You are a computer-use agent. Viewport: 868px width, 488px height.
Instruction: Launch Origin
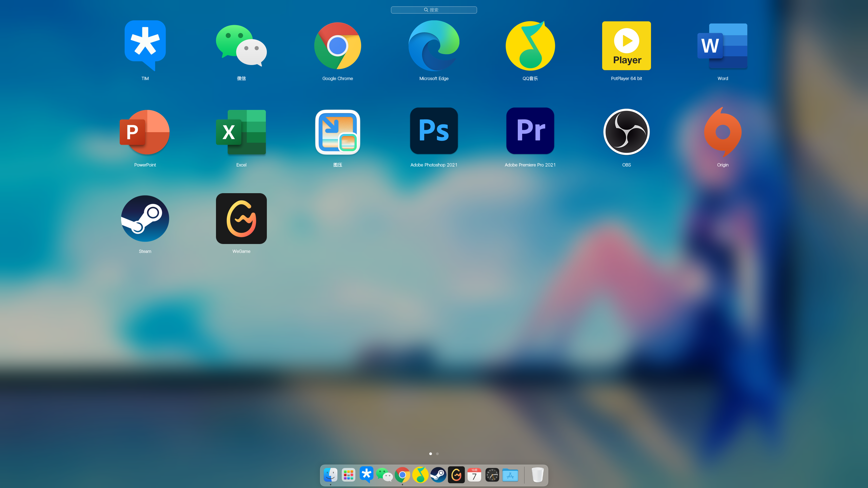[723, 132]
